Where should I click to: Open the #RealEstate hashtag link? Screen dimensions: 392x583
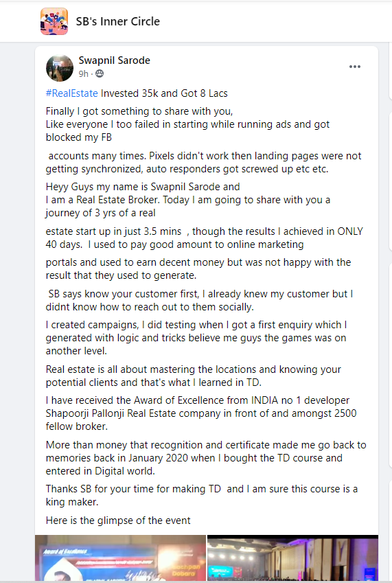[71, 93]
